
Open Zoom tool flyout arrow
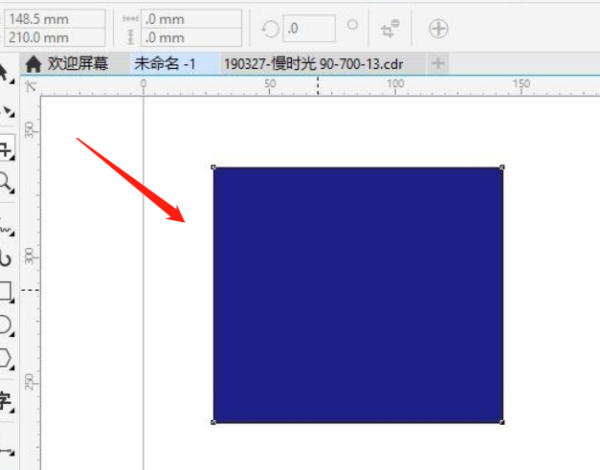pyautogui.click(x=12, y=190)
